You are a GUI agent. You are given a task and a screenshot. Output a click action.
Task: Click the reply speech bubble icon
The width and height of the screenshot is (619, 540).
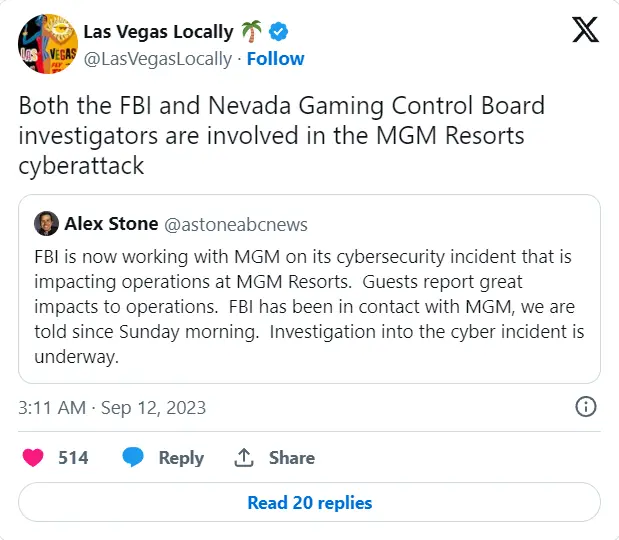134,457
